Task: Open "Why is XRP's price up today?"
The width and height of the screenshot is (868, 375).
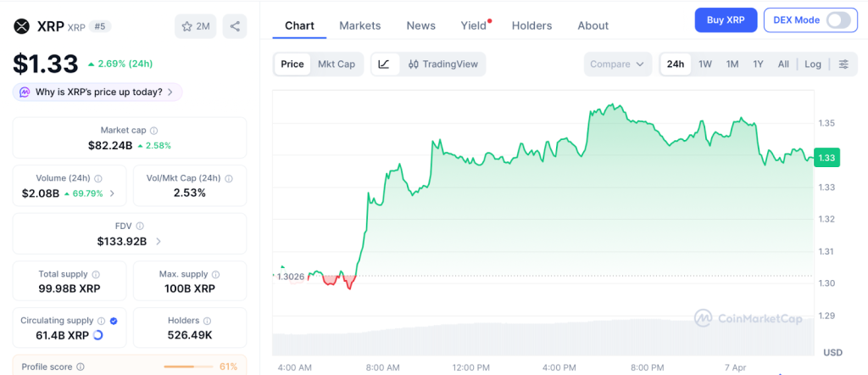Action: coord(97,92)
